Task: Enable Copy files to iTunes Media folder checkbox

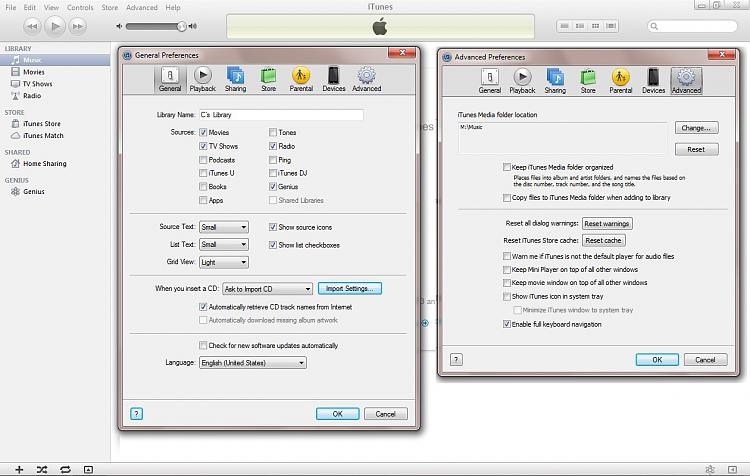Action: pos(507,198)
